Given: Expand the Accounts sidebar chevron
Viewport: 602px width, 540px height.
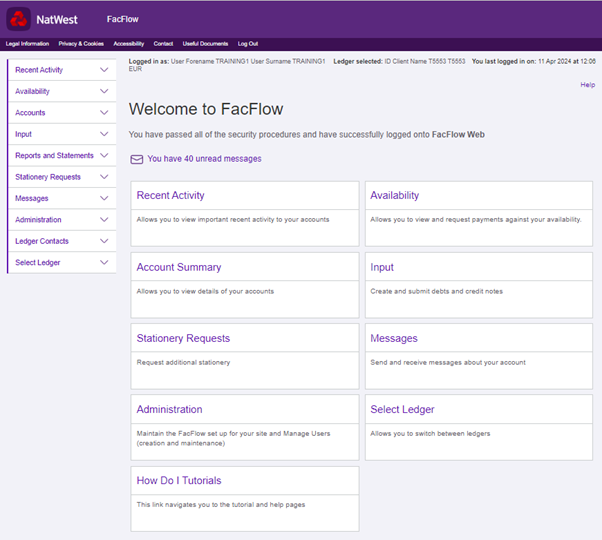Looking at the screenshot, I should (104, 113).
